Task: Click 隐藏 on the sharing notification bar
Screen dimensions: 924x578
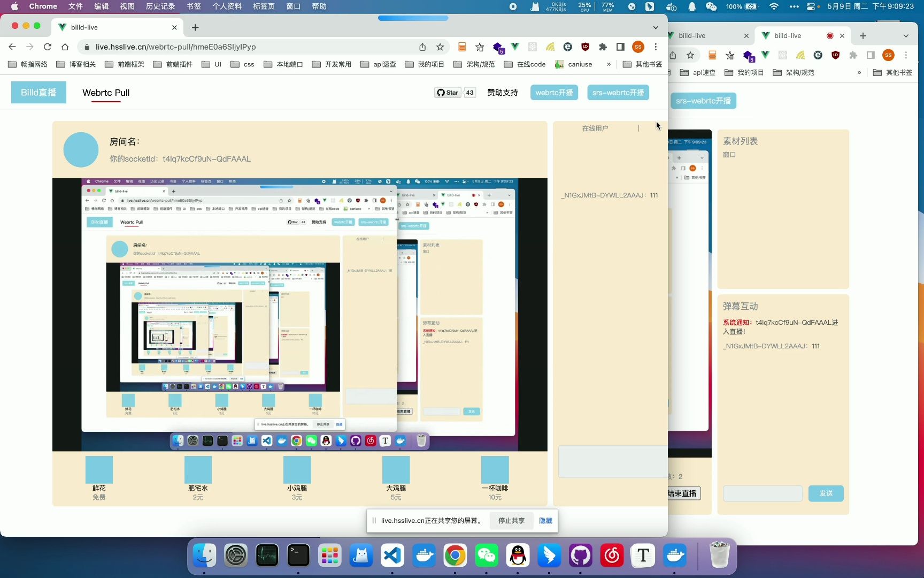Action: (545, 521)
